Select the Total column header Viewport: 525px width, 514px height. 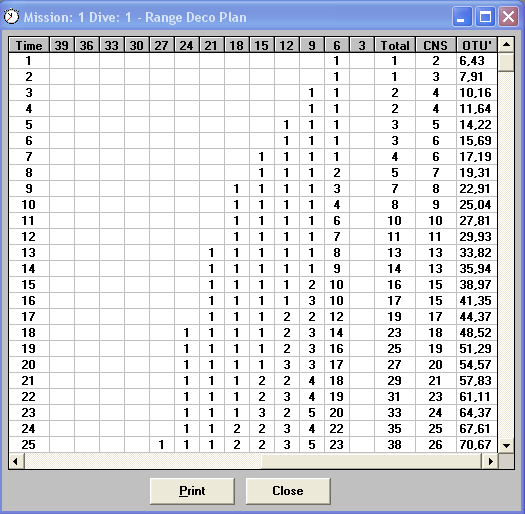click(x=395, y=45)
